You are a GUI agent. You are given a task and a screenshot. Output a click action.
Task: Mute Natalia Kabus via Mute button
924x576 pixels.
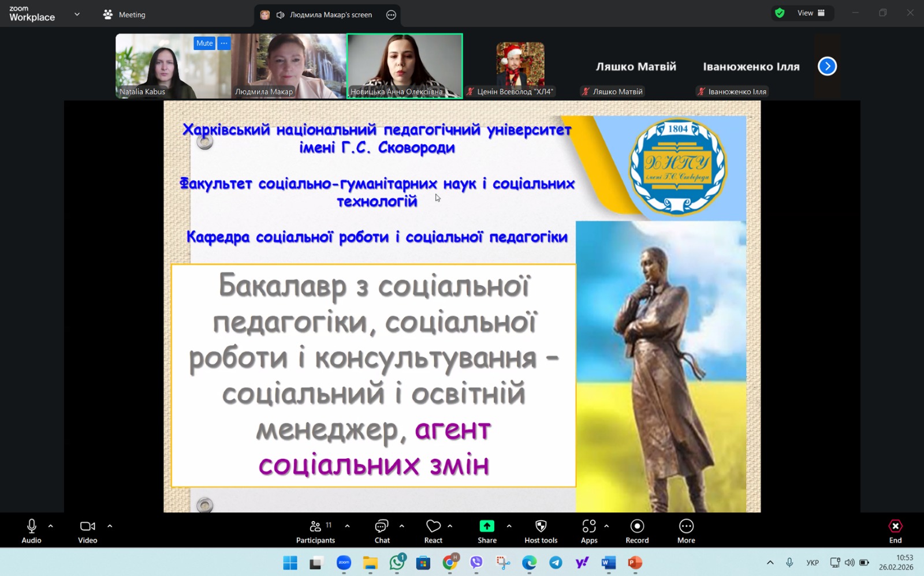click(x=204, y=43)
